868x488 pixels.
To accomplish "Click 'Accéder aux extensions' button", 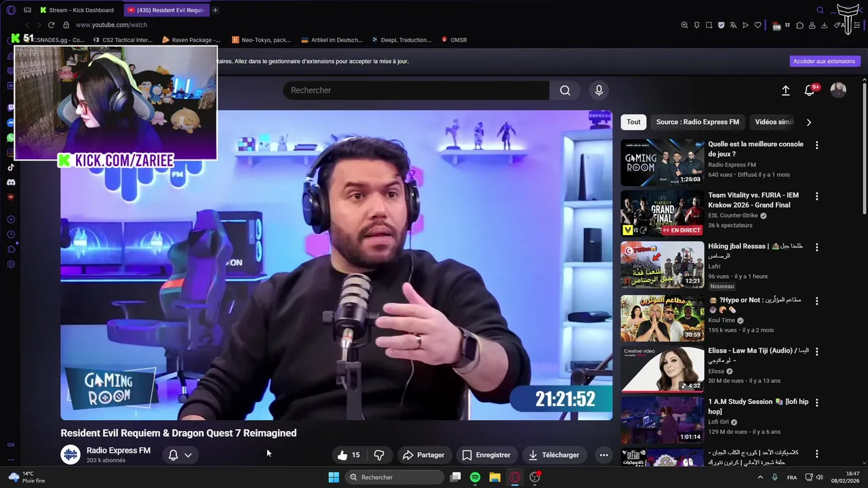I will click(x=825, y=61).
